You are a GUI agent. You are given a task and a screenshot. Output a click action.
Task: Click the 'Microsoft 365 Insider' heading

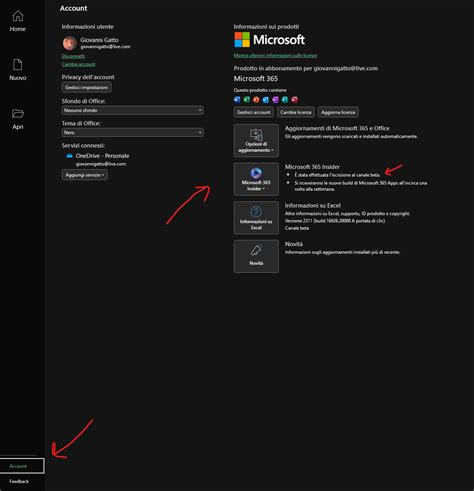tap(312, 167)
